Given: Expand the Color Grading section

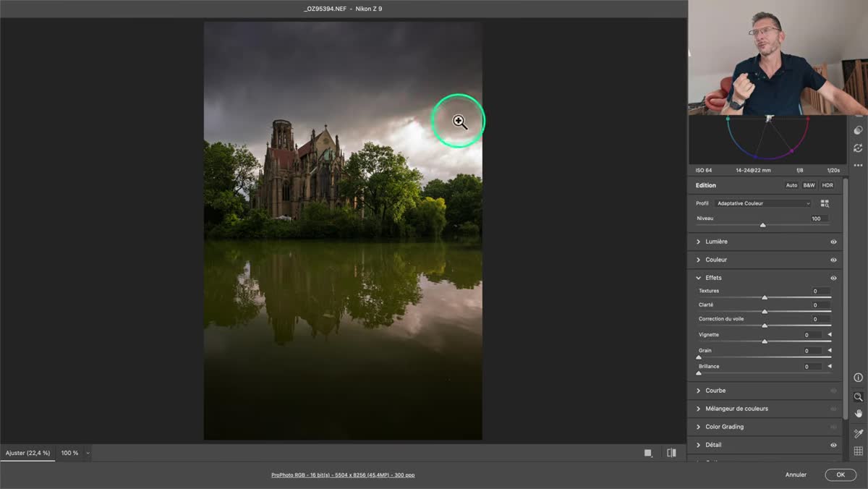Looking at the screenshot, I should tap(698, 427).
